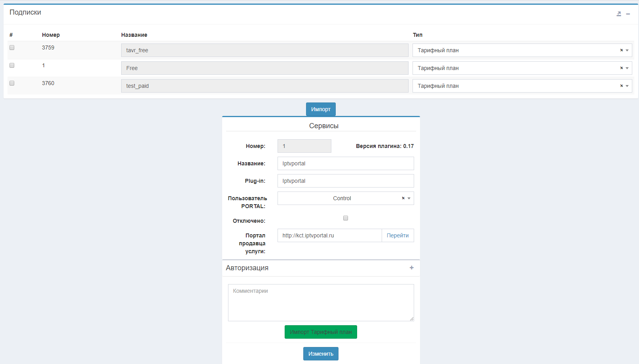The width and height of the screenshot is (639, 364).
Task: Check the box for subscription 3760
Action: [x=12, y=83]
